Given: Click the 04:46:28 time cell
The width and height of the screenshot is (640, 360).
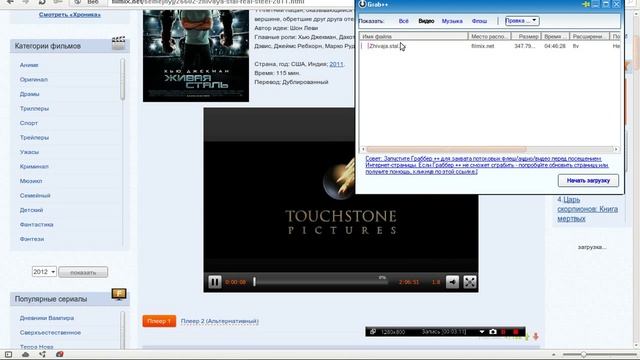Looking at the screenshot, I should click(x=555, y=46).
